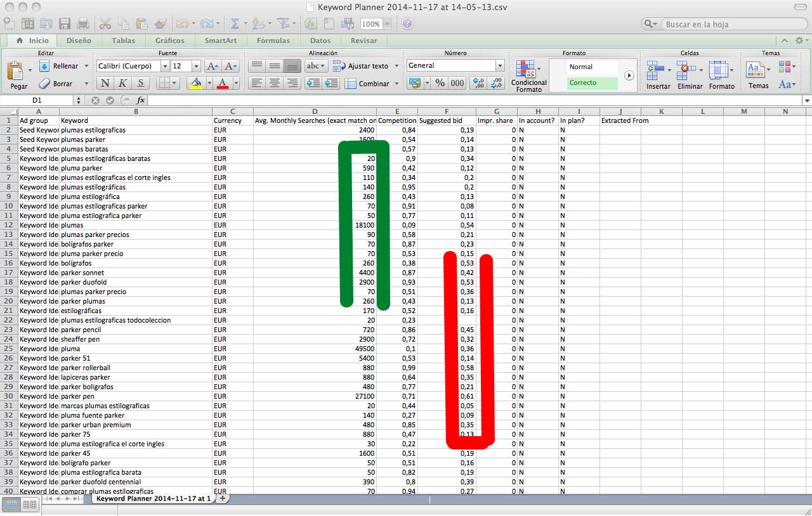Toggle align text right button

pos(292,83)
